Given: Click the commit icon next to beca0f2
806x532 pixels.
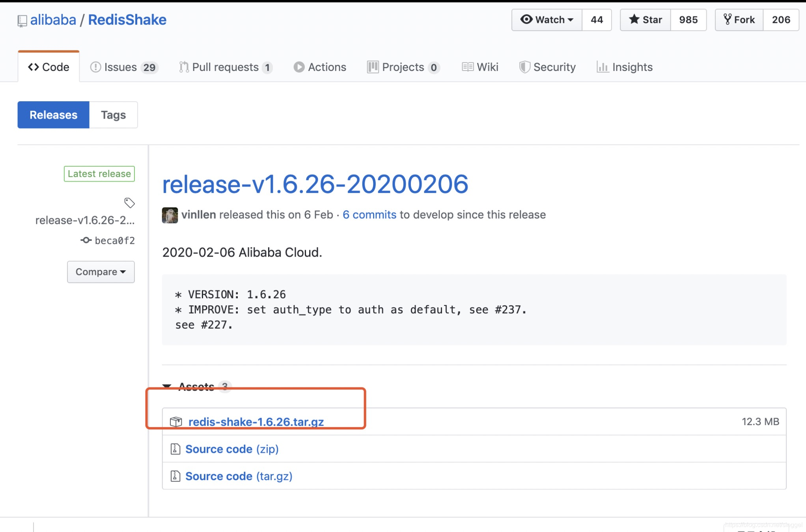Looking at the screenshot, I should coord(86,240).
